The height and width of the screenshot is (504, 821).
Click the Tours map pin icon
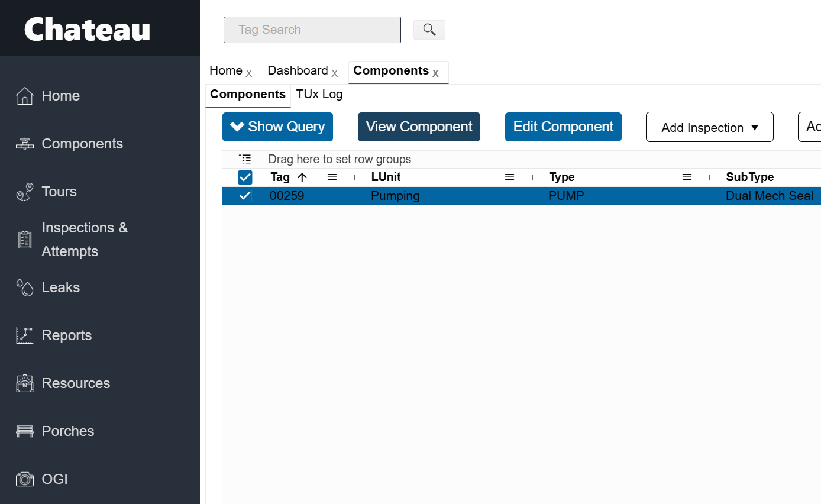(x=24, y=192)
